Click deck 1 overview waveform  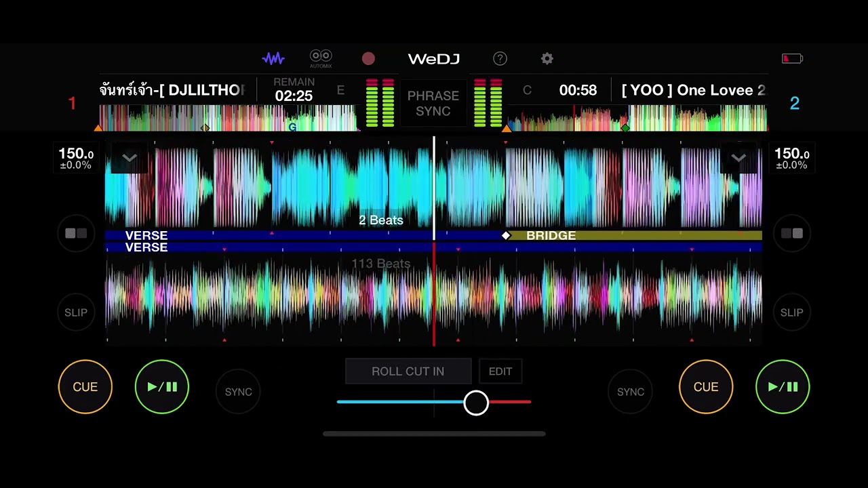point(228,118)
